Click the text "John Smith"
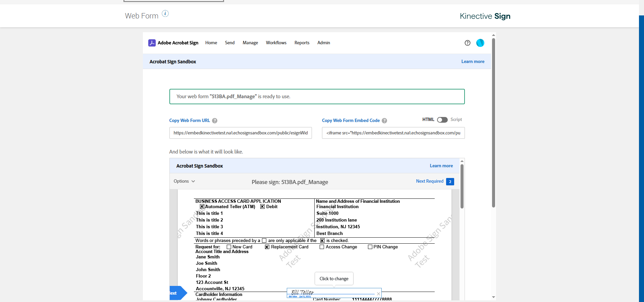 (x=208, y=270)
